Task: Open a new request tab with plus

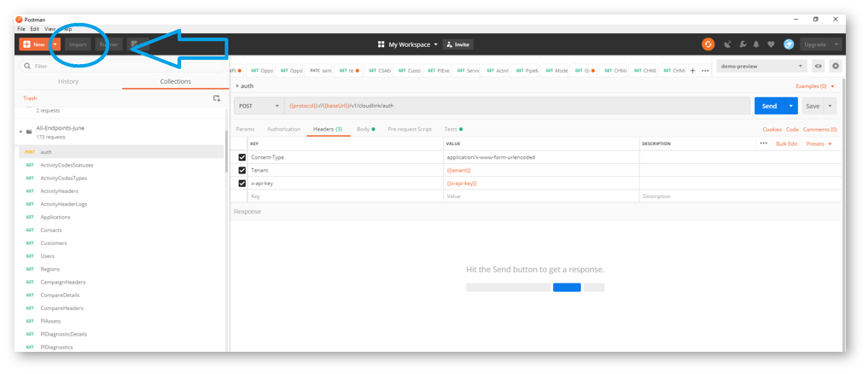Action: [692, 70]
